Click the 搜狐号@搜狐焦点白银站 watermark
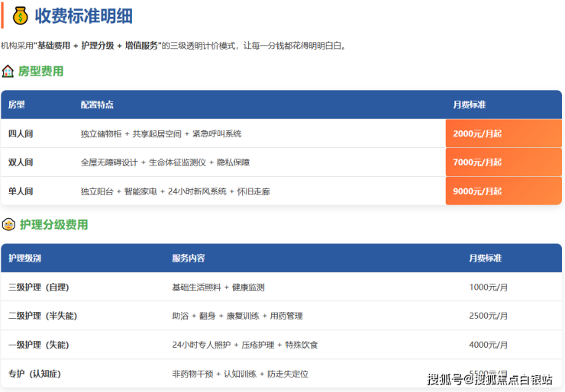The height and width of the screenshot is (392, 565). coord(489,379)
